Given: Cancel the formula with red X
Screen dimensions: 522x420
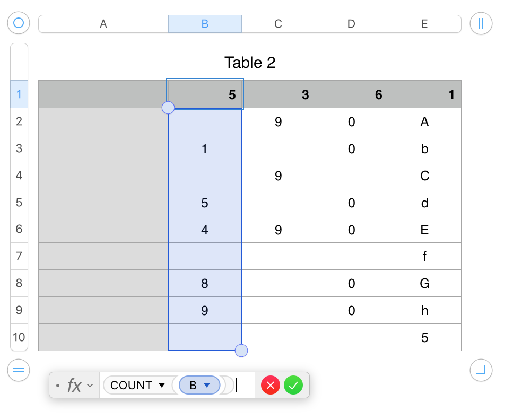Looking at the screenshot, I should click(271, 386).
